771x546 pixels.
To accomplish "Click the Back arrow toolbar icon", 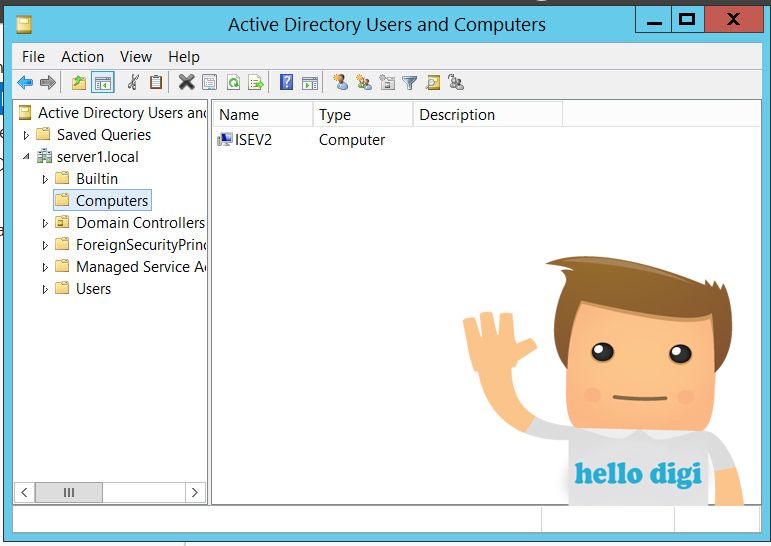I will (x=25, y=82).
